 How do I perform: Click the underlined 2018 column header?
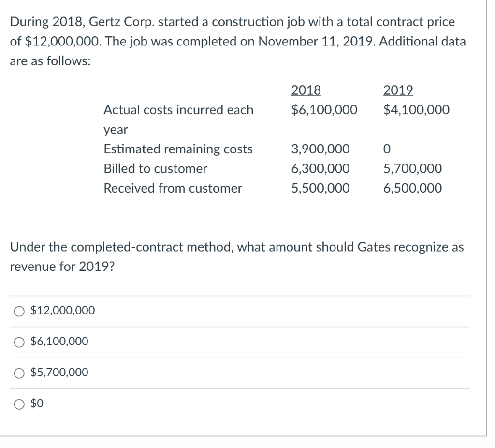[305, 90]
